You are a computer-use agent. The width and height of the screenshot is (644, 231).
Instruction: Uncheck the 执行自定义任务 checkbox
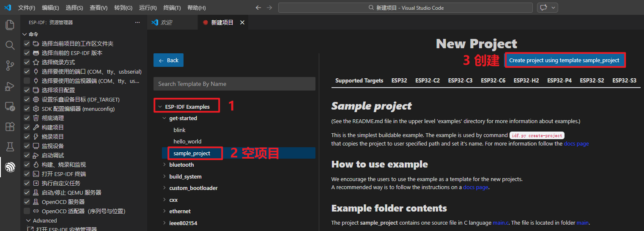coord(27,183)
